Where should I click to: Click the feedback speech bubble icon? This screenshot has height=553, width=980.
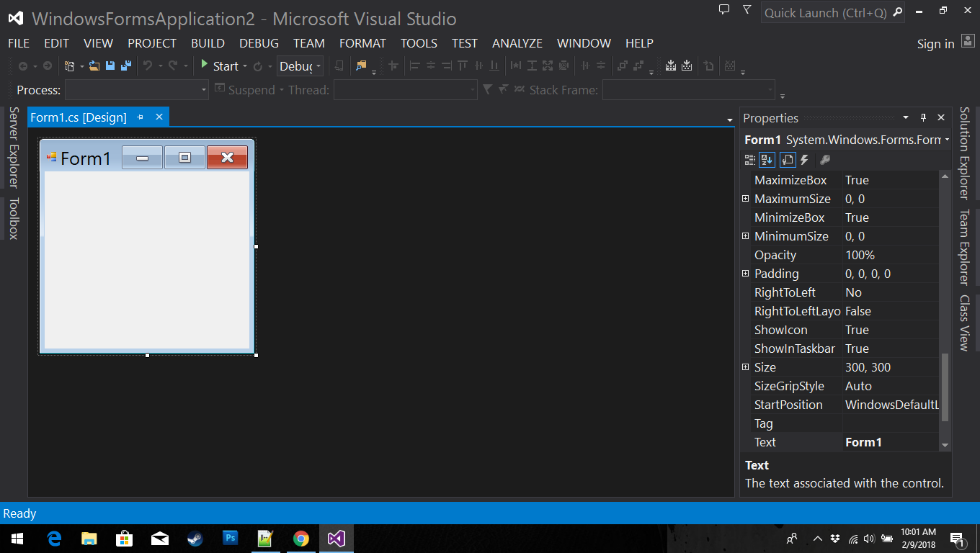coord(724,9)
